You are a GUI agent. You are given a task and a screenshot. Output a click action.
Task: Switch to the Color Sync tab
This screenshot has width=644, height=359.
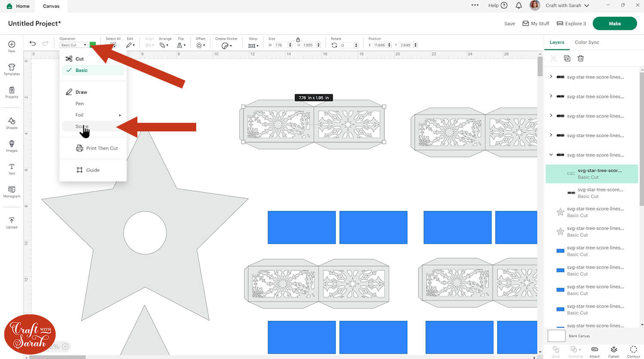(x=587, y=42)
